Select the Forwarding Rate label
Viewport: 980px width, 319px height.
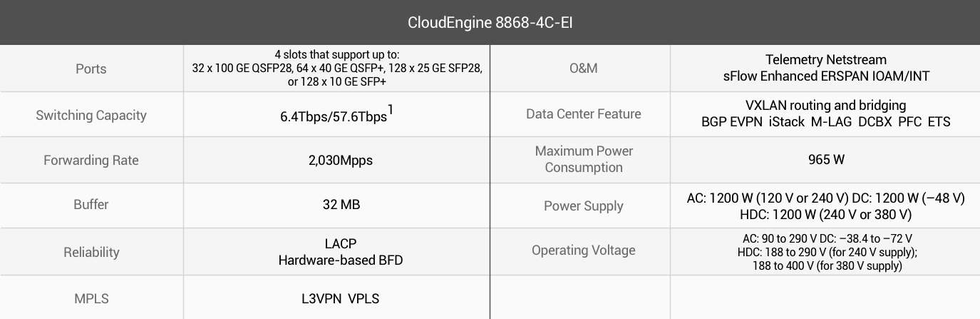[91, 160]
